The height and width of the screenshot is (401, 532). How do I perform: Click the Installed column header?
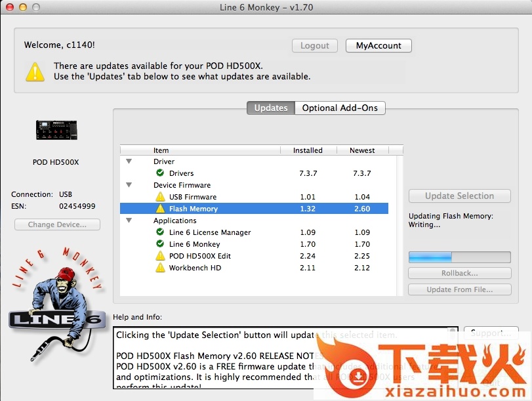pos(308,150)
